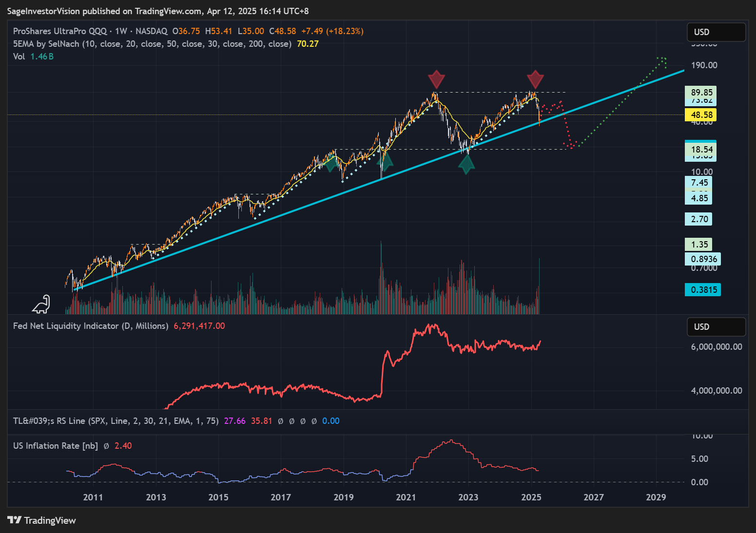756x533 pixels.
Task: Click the 0.8936 price label
Action: pyautogui.click(x=703, y=259)
